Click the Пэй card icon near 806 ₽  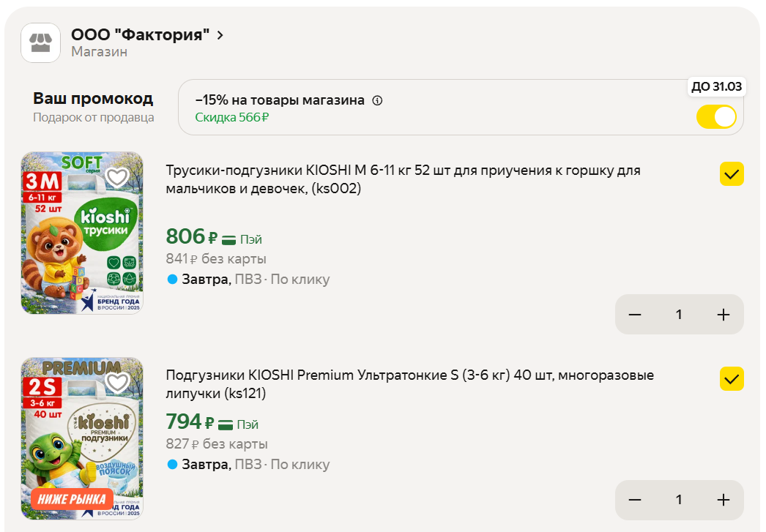[228, 239]
